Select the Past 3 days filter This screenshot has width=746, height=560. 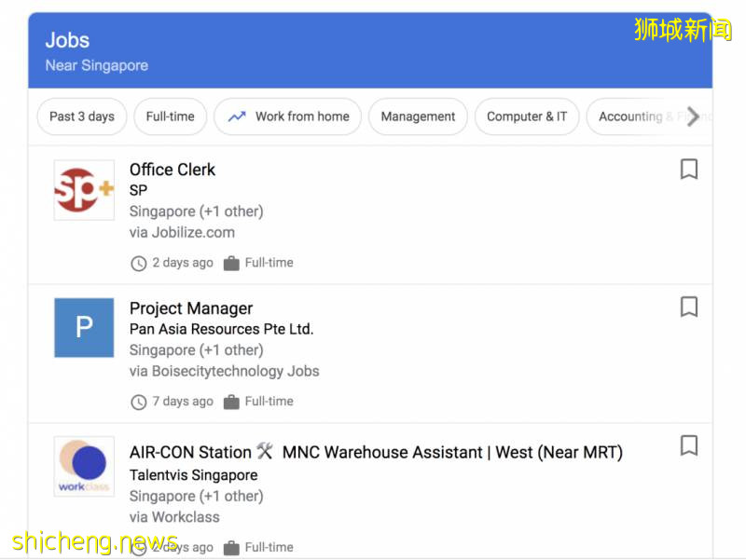[82, 116]
